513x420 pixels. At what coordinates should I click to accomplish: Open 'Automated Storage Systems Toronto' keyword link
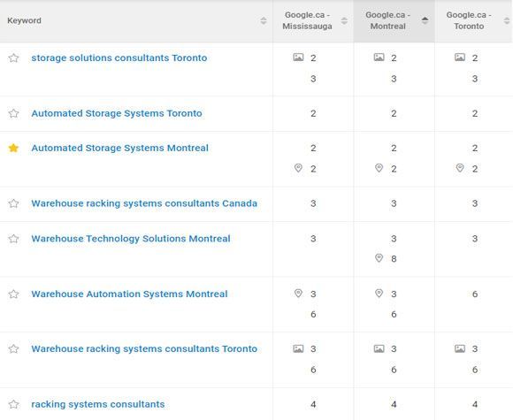pyautogui.click(x=117, y=113)
